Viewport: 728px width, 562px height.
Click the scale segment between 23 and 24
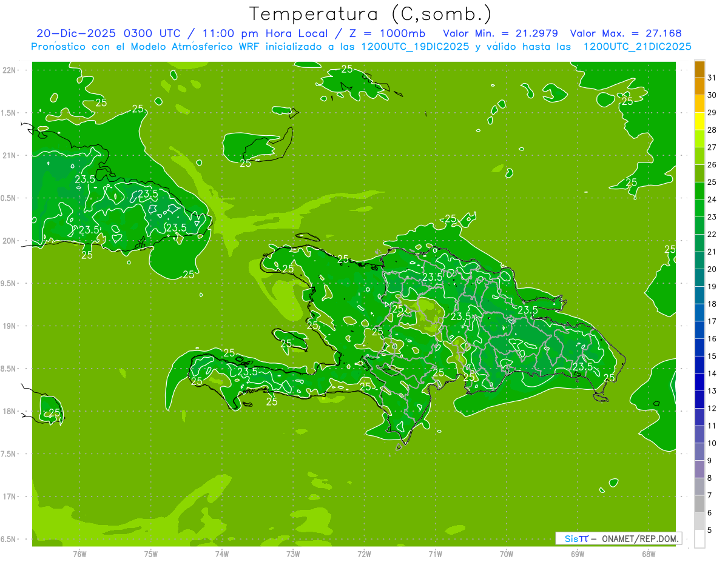699,208
